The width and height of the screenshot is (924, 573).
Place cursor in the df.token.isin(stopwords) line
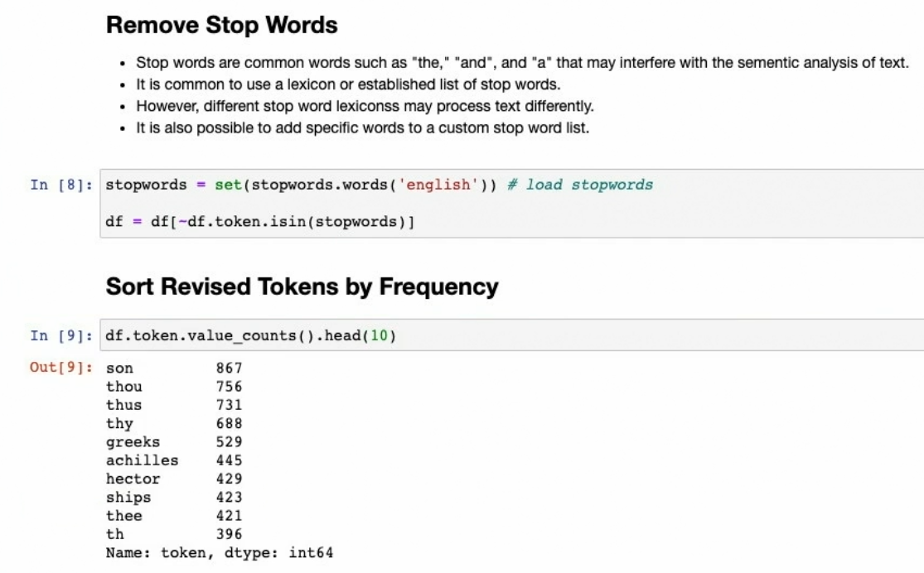260,222
